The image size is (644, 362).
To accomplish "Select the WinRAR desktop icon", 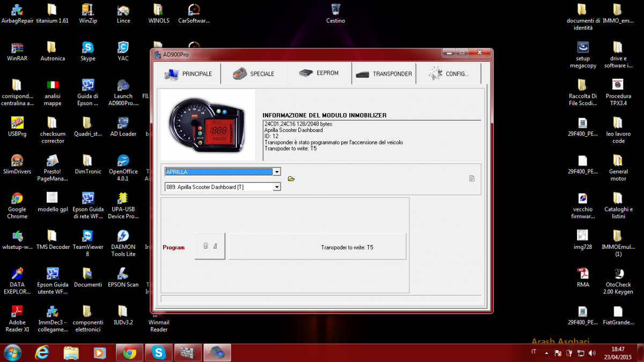I will [17, 51].
